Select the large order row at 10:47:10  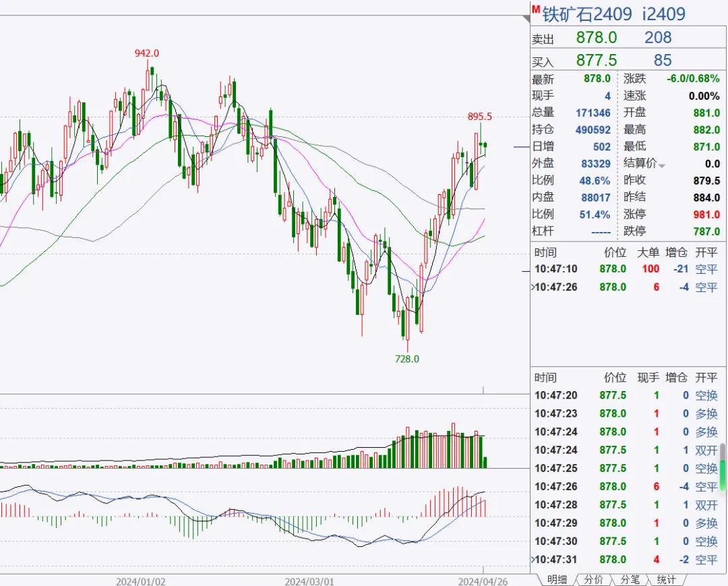coord(626,269)
